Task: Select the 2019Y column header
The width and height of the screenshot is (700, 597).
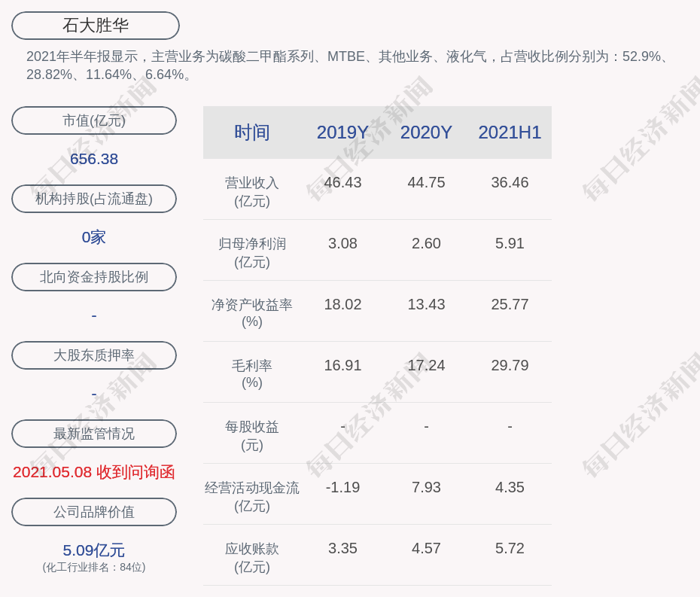Action: tap(342, 132)
